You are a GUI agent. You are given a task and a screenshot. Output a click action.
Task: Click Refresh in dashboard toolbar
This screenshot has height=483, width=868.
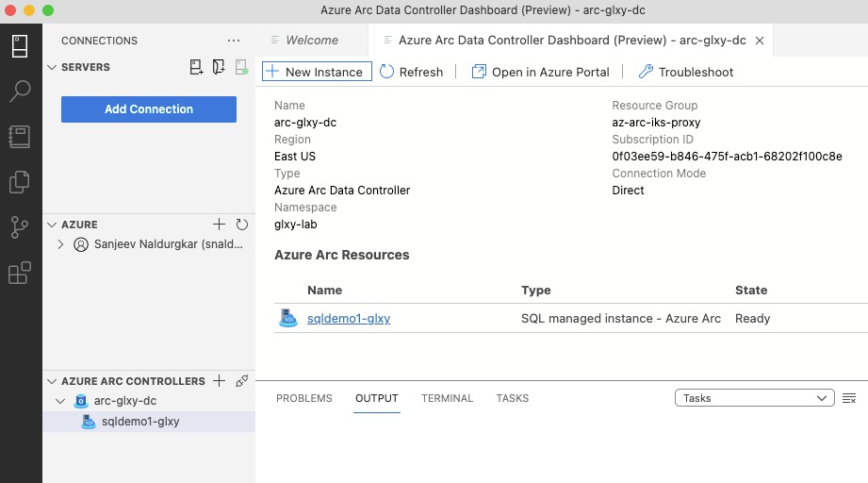(411, 72)
